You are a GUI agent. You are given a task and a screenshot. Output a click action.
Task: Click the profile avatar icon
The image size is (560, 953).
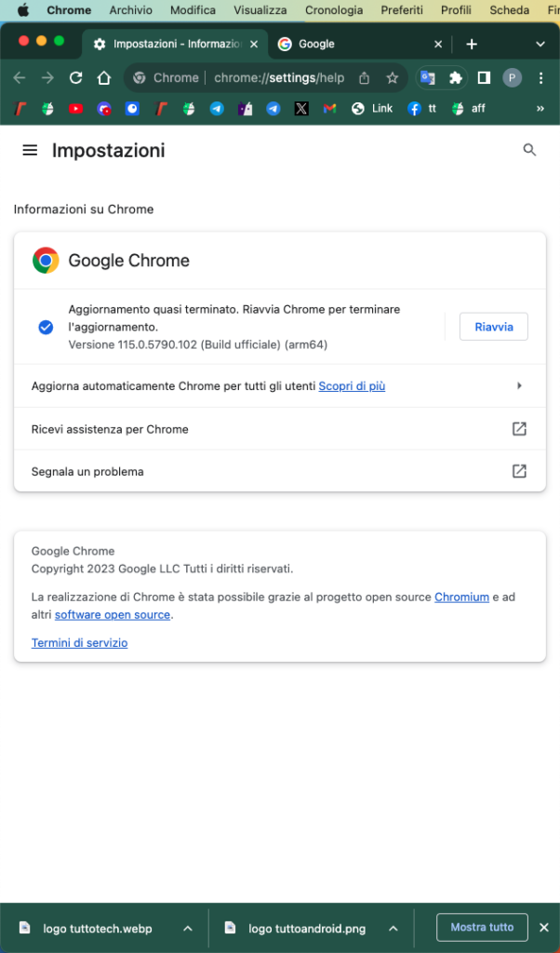pos(512,77)
